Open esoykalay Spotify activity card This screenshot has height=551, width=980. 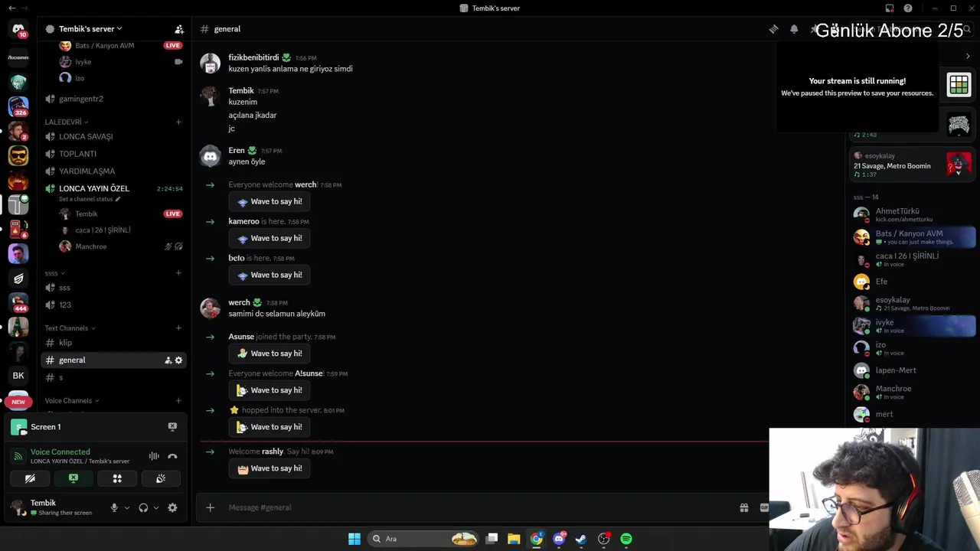pyautogui.click(x=913, y=165)
